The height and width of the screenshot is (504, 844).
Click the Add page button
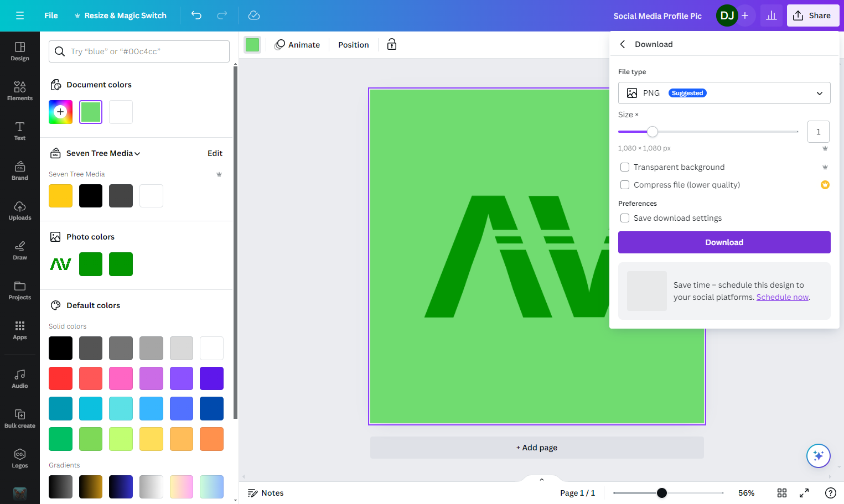pos(537,448)
